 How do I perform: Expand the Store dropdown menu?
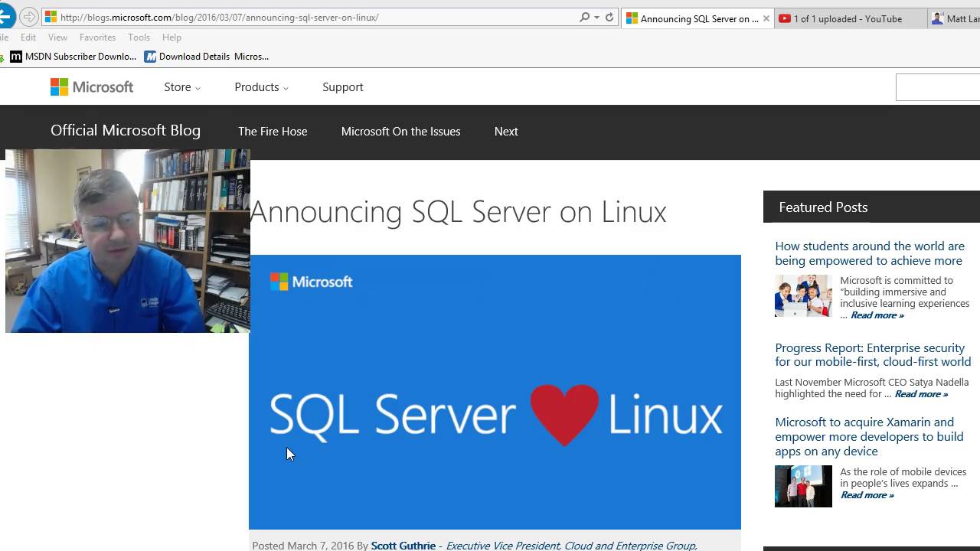[182, 87]
